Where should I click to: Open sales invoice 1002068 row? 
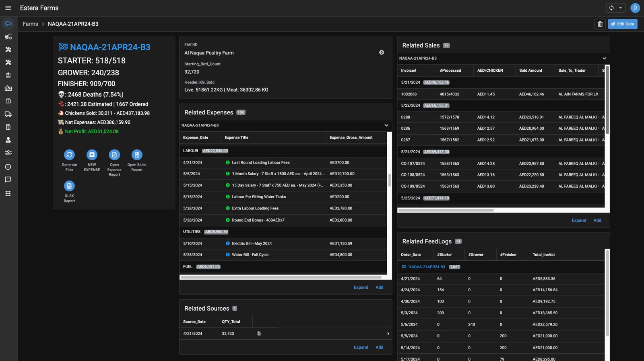[x=501, y=94]
